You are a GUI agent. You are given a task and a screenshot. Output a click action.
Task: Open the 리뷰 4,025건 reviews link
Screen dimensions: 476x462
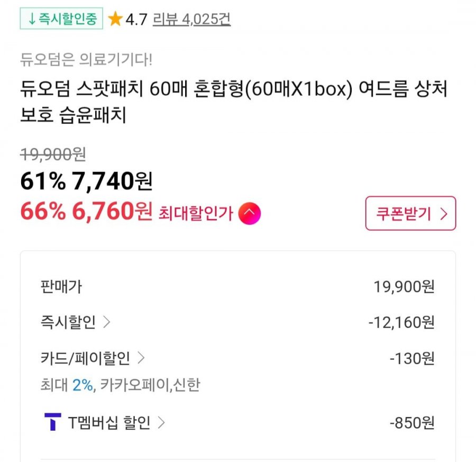[x=191, y=19]
